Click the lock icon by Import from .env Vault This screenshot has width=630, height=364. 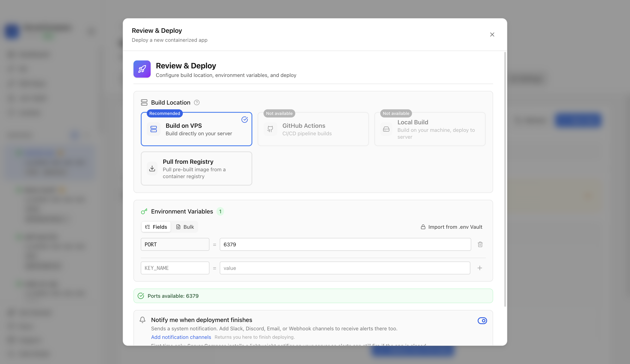point(423,227)
